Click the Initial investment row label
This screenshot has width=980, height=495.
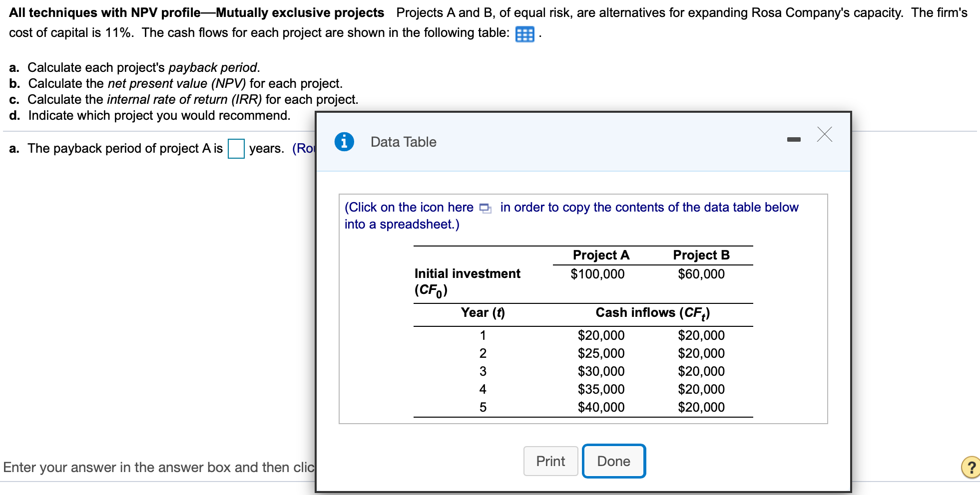click(467, 273)
